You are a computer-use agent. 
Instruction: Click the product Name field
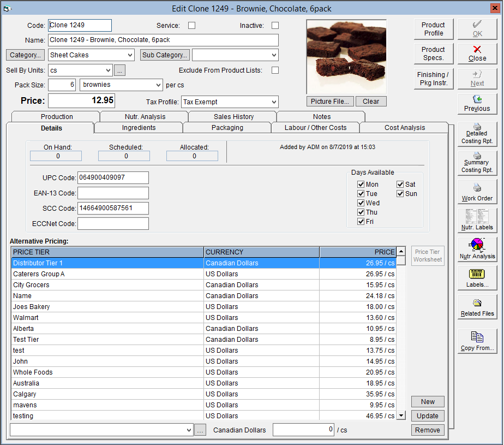coord(163,40)
